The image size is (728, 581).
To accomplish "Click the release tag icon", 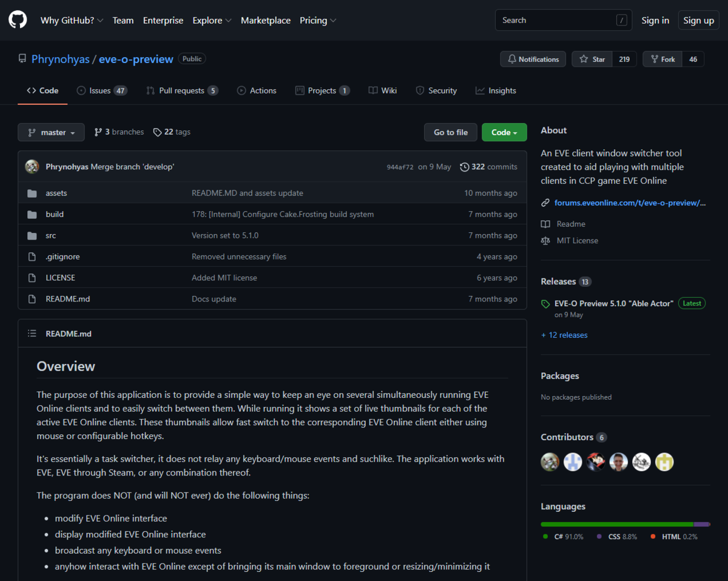I will pos(545,303).
